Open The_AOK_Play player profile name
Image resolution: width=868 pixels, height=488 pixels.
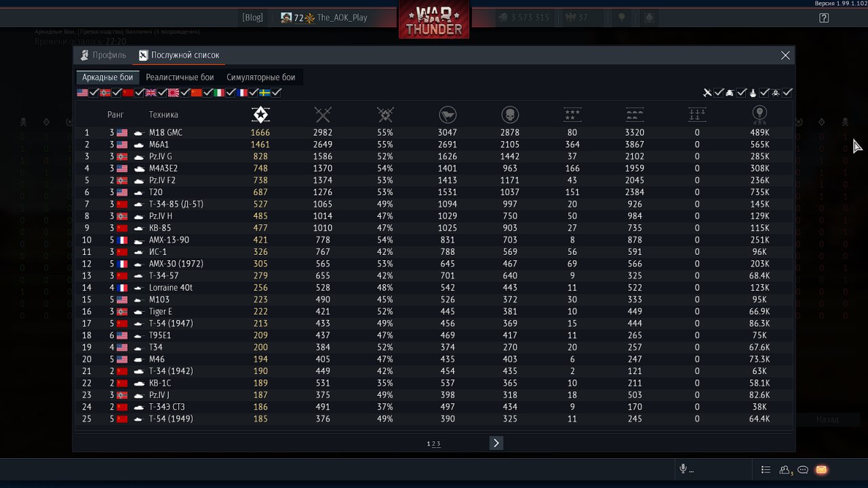342,18
